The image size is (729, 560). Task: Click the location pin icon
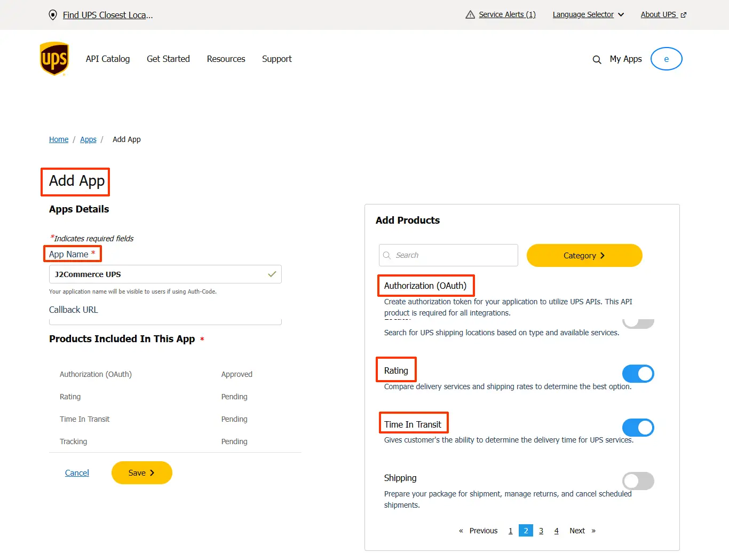tap(52, 15)
